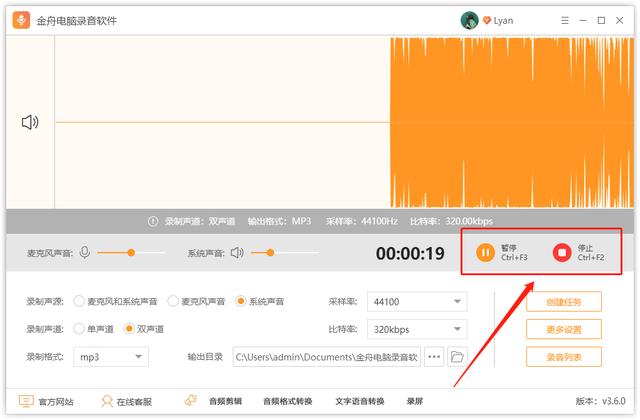Open 音频剪辑 from bottom bar

pos(225,401)
